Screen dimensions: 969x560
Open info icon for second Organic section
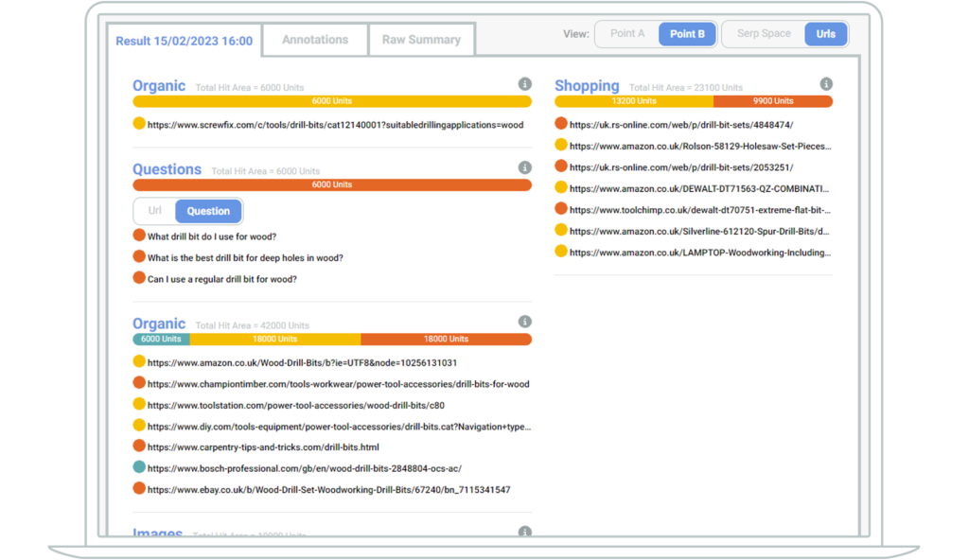tap(524, 322)
